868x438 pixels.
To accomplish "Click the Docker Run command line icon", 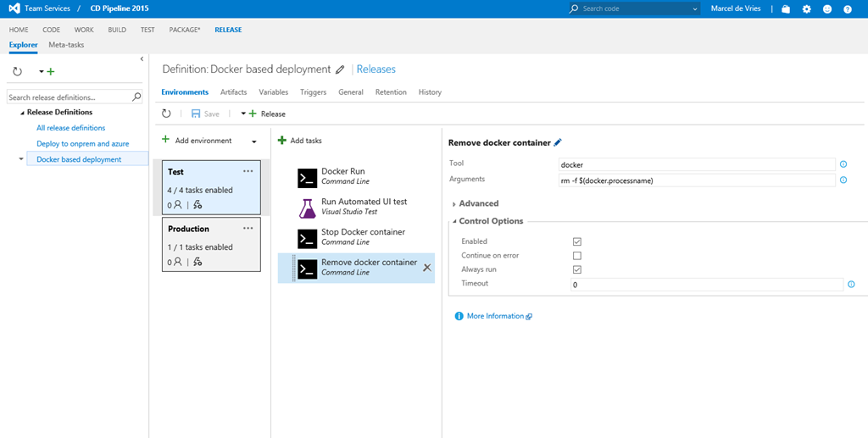I will (x=307, y=177).
